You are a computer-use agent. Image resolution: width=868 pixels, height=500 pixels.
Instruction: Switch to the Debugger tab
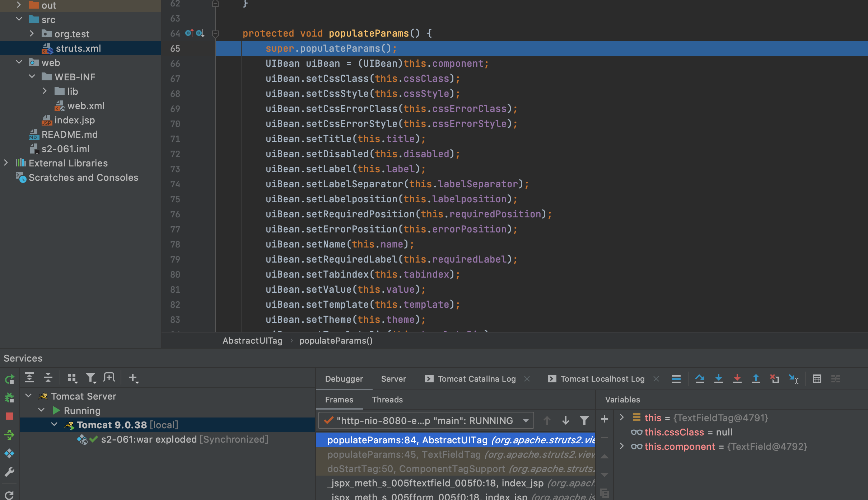click(344, 379)
